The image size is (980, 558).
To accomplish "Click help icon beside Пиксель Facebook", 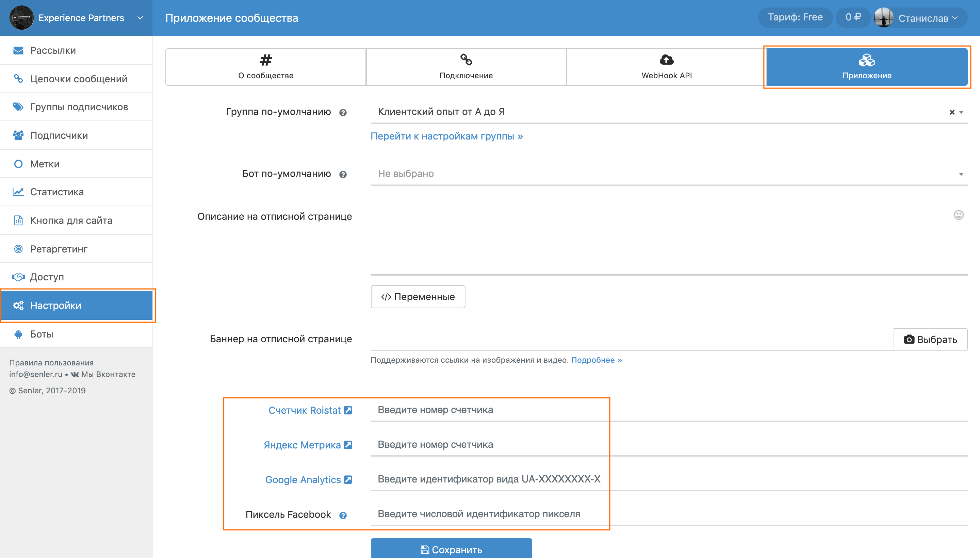I will pyautogui.click(x=343, y=515).
